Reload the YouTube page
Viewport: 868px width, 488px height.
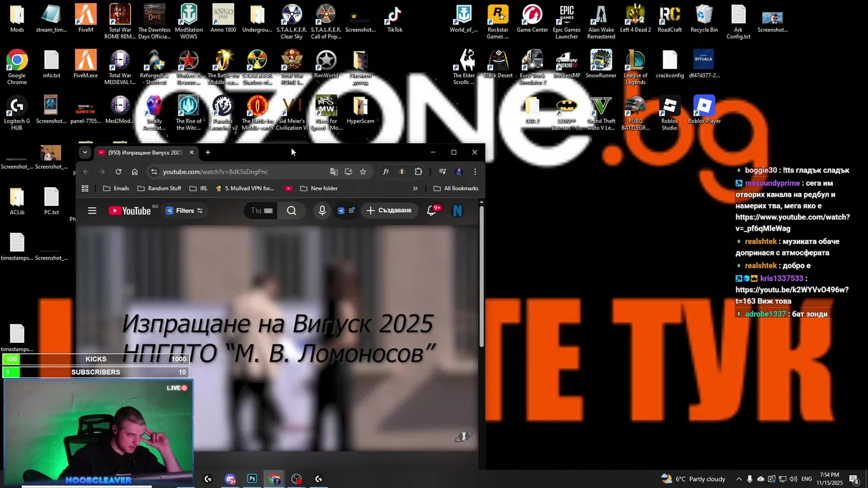click(x=119, y=171)
